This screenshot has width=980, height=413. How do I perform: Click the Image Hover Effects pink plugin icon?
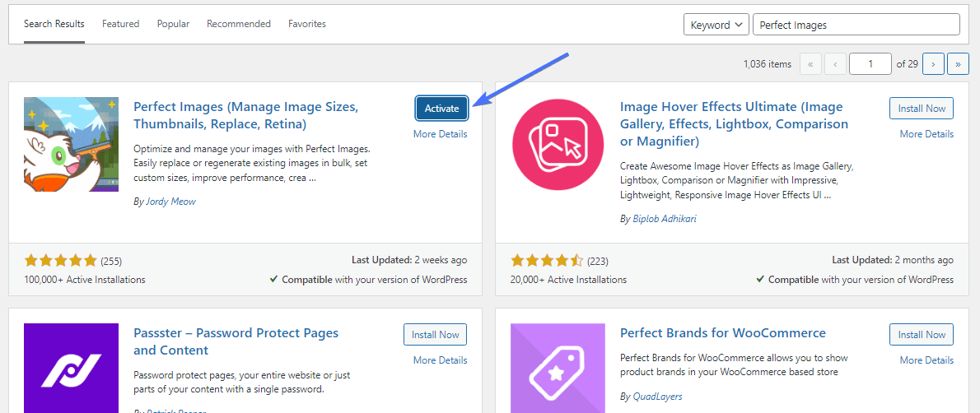click(x=558, y=144)
